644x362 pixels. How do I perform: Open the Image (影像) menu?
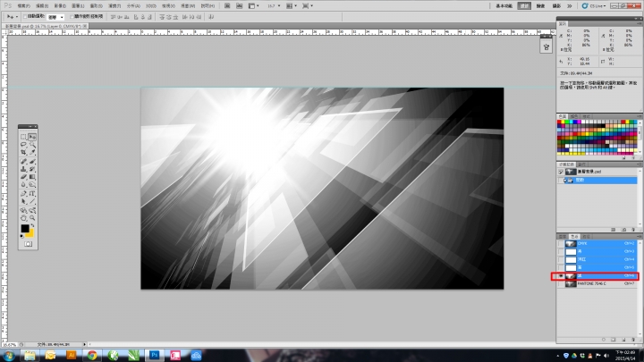pyautogui.click(x=60, y=5)
